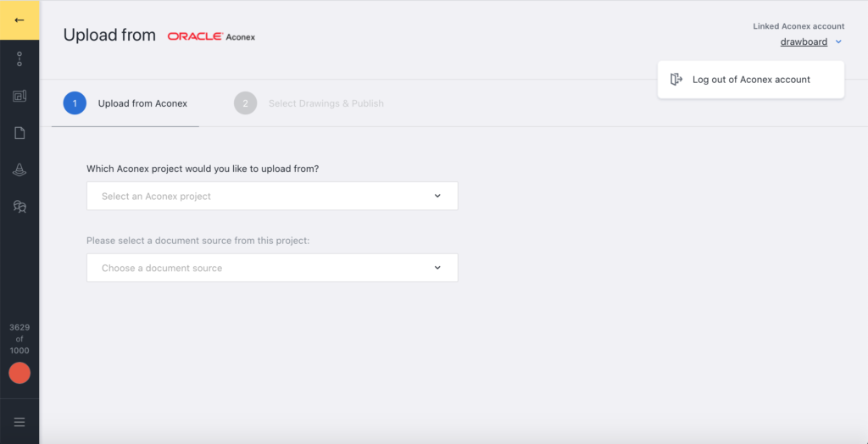
Task: Click the step 2 grey circle
Action: pos(245,103)
